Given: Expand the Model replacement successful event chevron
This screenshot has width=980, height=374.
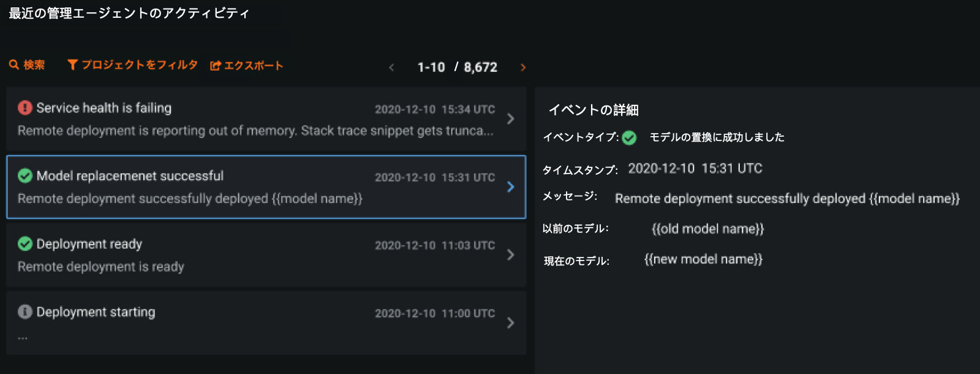Looking at the screenshot, I should tap(510, 187).
